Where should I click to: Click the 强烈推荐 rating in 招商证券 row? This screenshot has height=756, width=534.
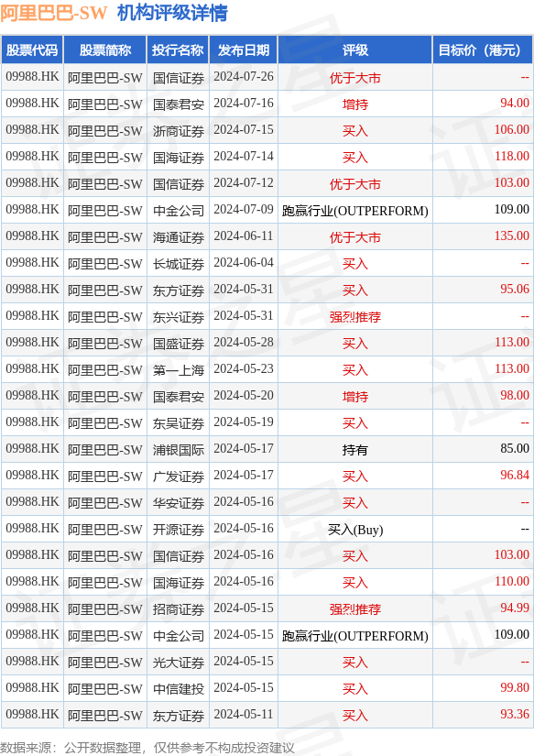(x=355, y=609)
